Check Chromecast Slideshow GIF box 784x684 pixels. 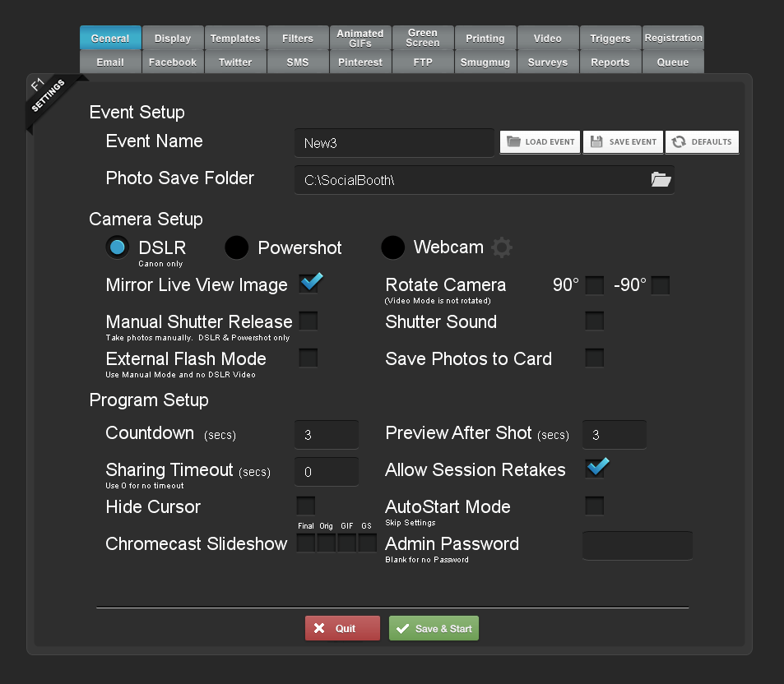347,543
